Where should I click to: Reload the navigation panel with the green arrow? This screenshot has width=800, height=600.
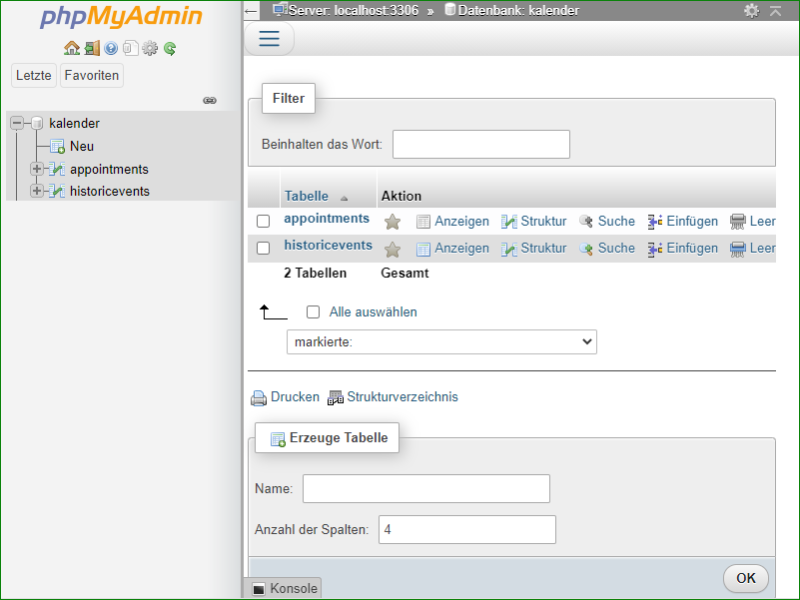click(x=170, y=48)
